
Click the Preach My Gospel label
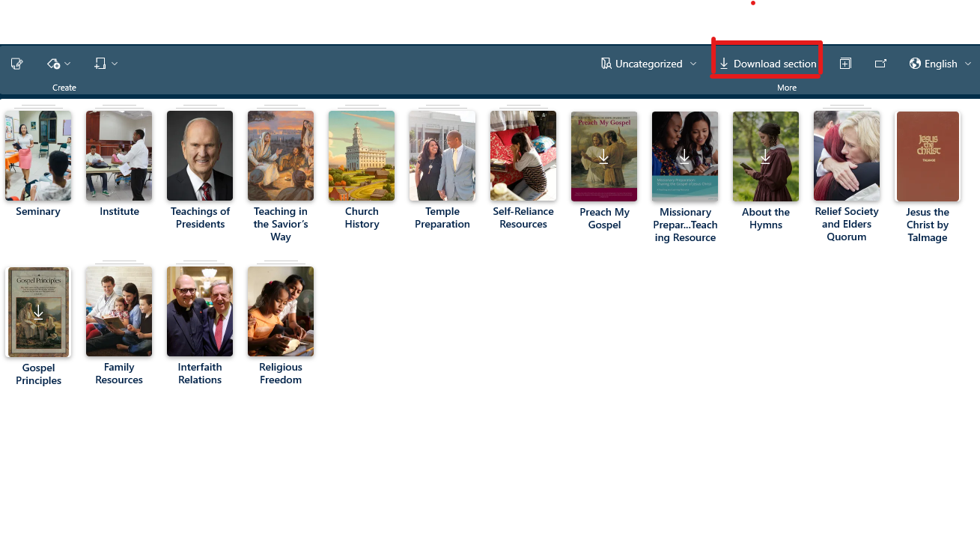604,219
